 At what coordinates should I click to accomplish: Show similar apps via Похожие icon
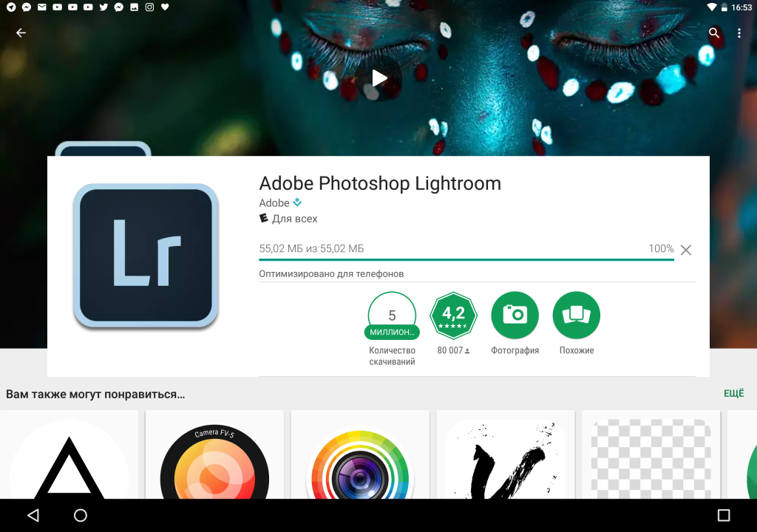pos(576,316)
